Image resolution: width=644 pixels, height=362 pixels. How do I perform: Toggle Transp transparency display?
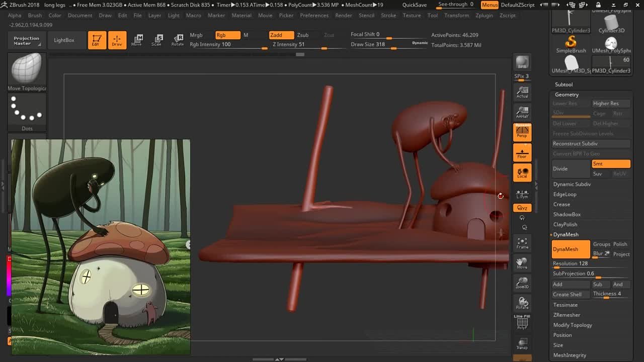[522, 344]
